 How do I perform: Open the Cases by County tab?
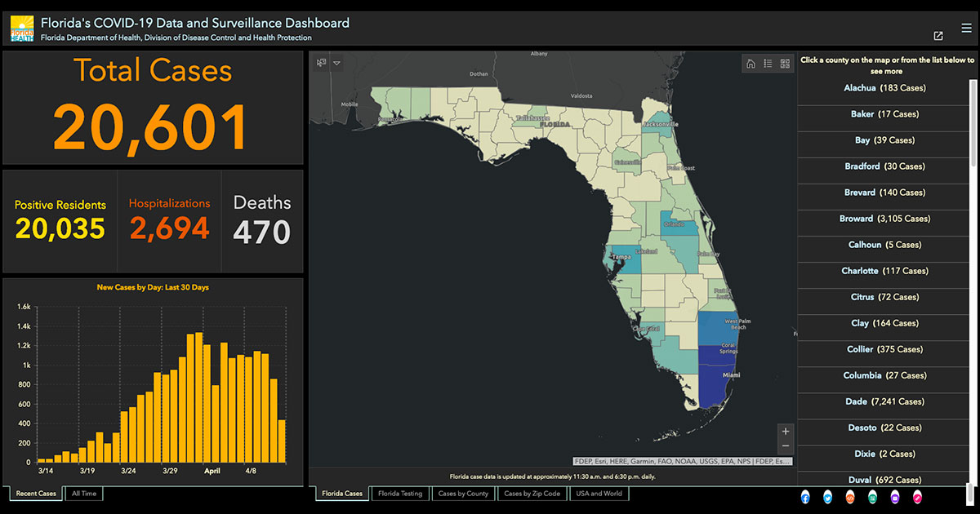point(463,494)
